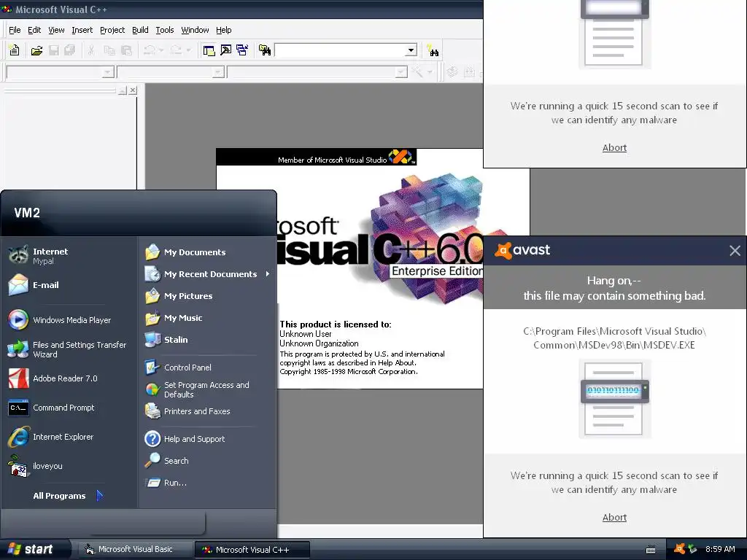Click the Avast icon in system tray

coord(680,549)
